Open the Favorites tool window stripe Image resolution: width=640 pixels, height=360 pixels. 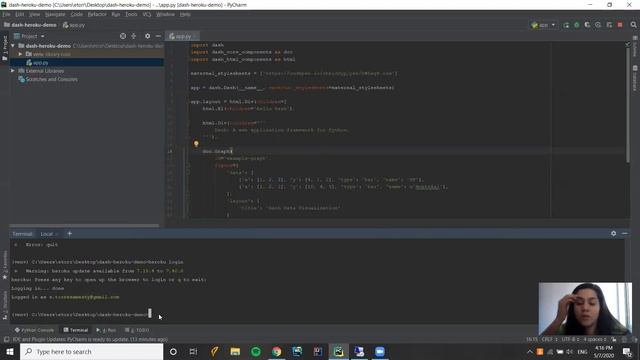[x=5, y=265]
